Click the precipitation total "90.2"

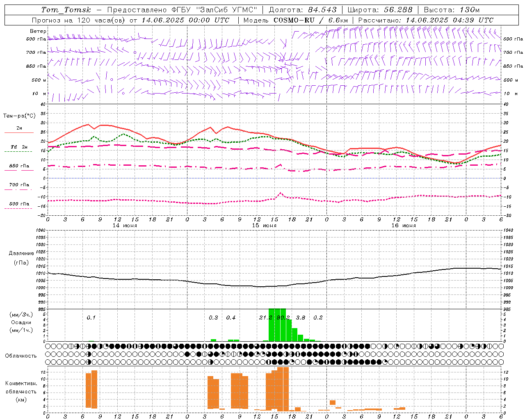(283, 318)
